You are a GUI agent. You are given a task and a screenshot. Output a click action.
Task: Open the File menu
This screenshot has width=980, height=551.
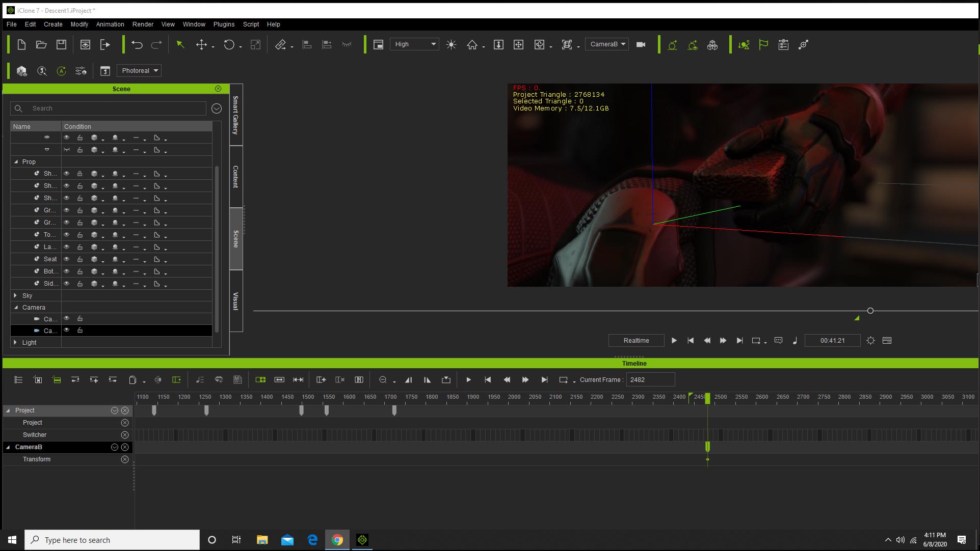(12, 24)
